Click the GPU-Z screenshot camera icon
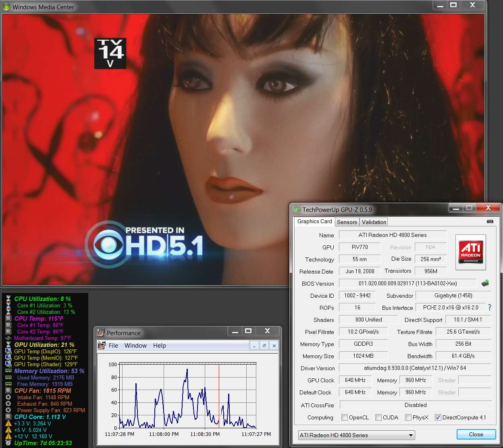Screen dimensions: 503x448 pyautogui.click(x=490, y=221)
